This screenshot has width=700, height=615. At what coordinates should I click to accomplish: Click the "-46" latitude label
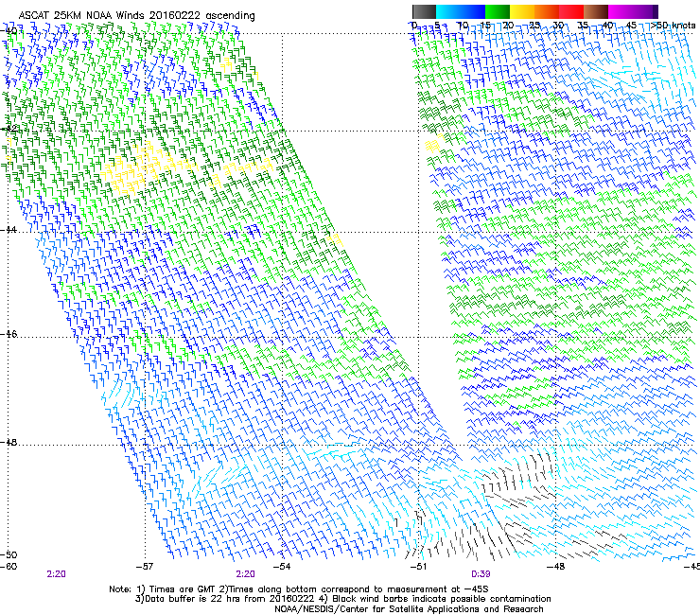click(9, 335)
